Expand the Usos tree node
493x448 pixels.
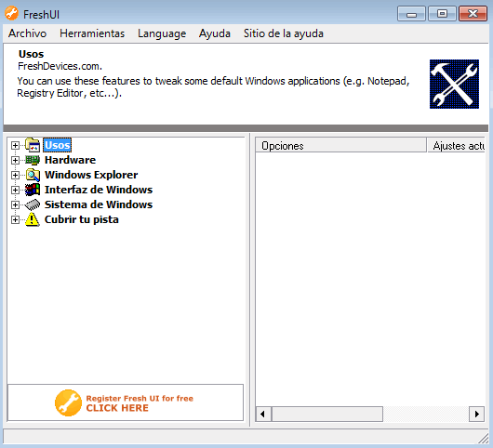(15, 145)
